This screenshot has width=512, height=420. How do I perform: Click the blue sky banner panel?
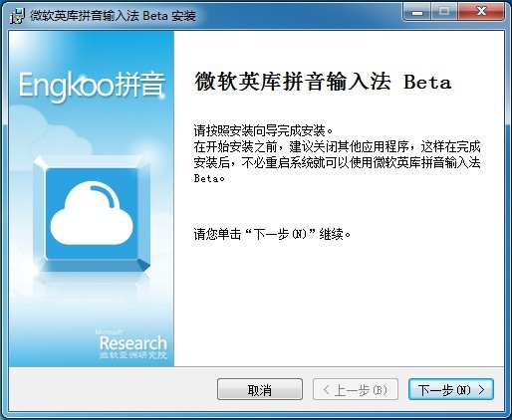click(x=92, y=199)
